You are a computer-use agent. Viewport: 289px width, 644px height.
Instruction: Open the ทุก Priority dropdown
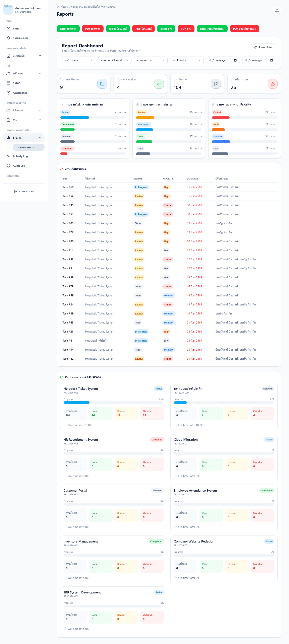click(x=187, y=61)
